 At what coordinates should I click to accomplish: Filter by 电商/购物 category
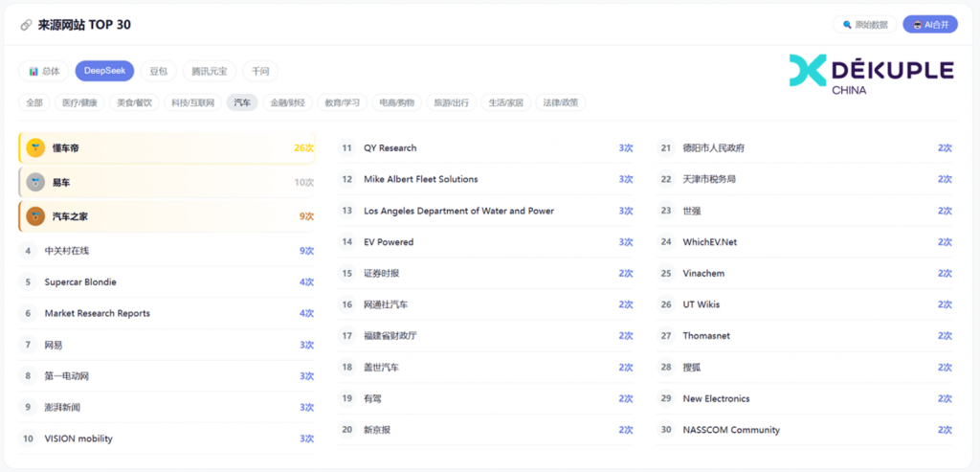click(x=397, y=102)
